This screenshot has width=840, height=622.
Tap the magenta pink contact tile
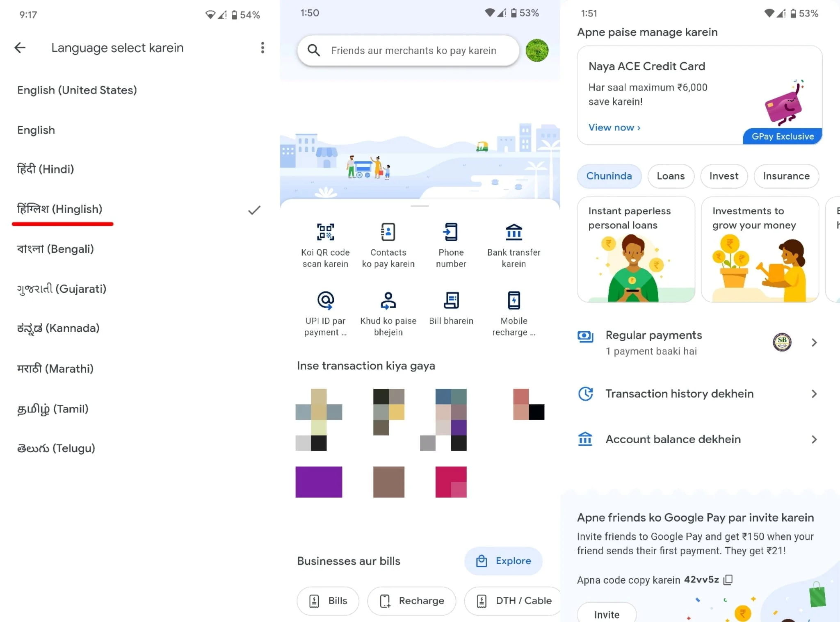tap(451, 482)
